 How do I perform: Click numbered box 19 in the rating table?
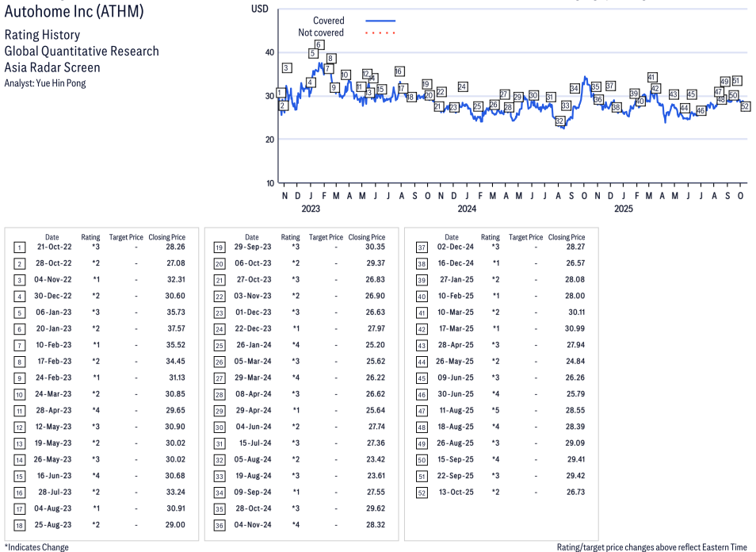click(x=219, y=247)
